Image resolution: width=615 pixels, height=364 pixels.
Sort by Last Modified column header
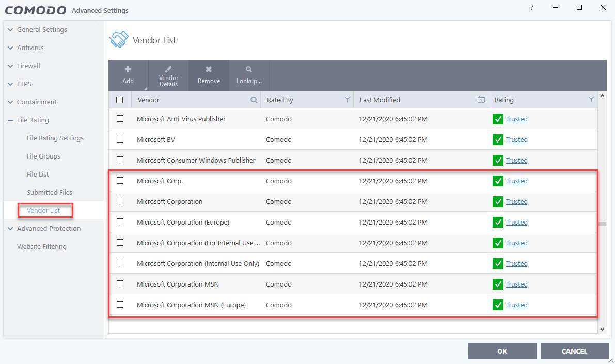(380, 100)
